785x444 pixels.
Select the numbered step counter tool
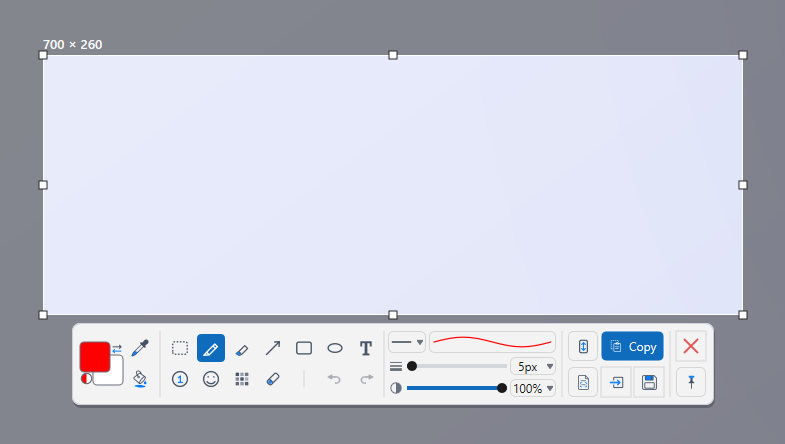point(180,379)
